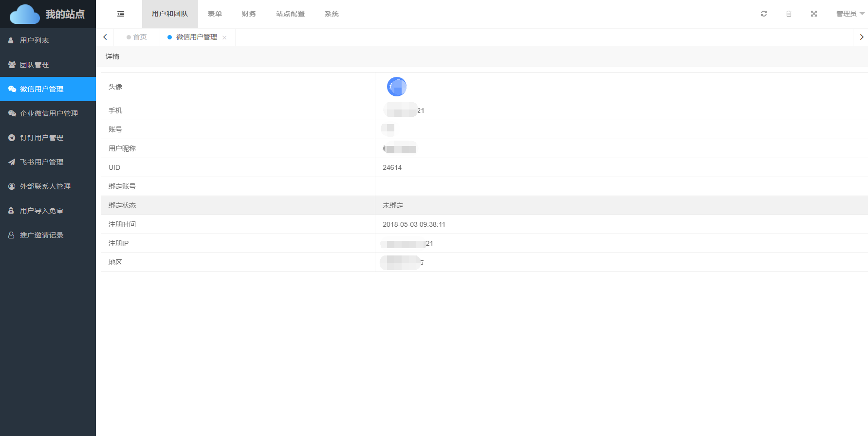The height and width of the screenshot is (436, 868).
Task: Click the user avatar thumbnail
Action: click(396, 87)
